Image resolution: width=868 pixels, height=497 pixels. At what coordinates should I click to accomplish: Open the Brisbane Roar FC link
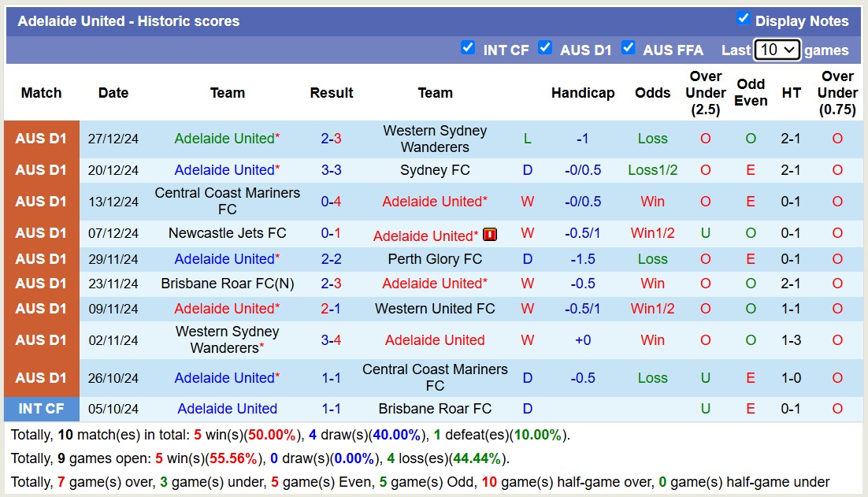point(436,409)
